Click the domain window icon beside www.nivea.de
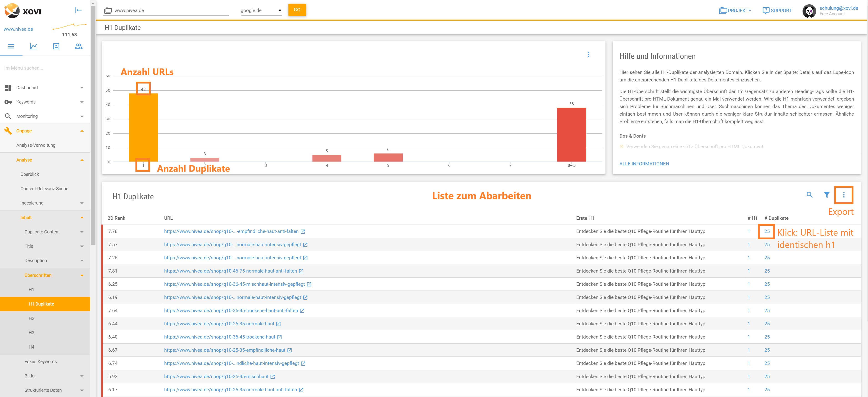 tap(108, 10)
